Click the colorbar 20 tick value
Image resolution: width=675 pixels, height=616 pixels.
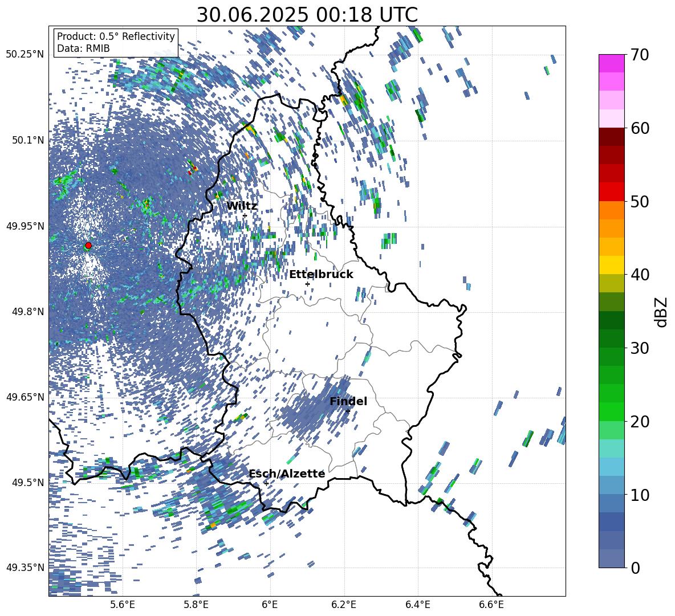coord(640,422)
